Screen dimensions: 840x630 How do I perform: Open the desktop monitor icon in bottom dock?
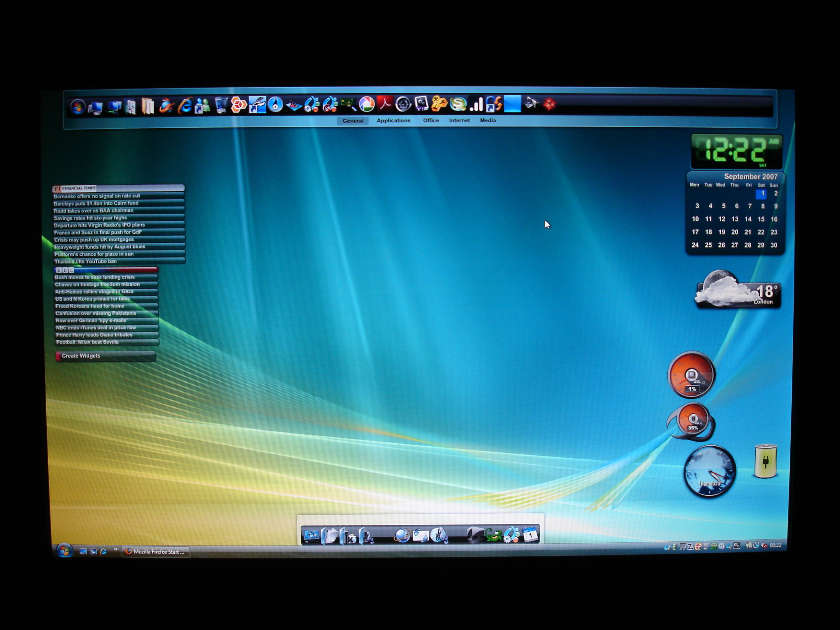click(x=311, y=536)
